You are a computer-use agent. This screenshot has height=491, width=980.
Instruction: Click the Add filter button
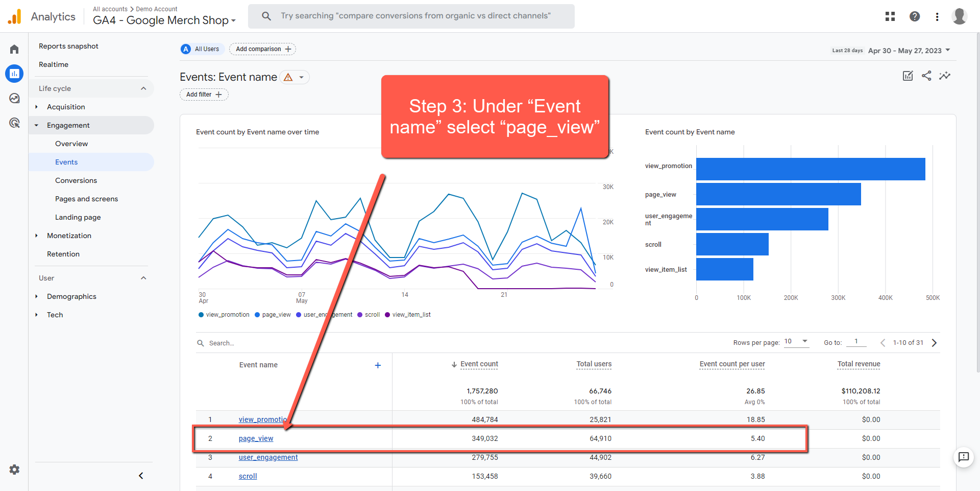(204, 95)
